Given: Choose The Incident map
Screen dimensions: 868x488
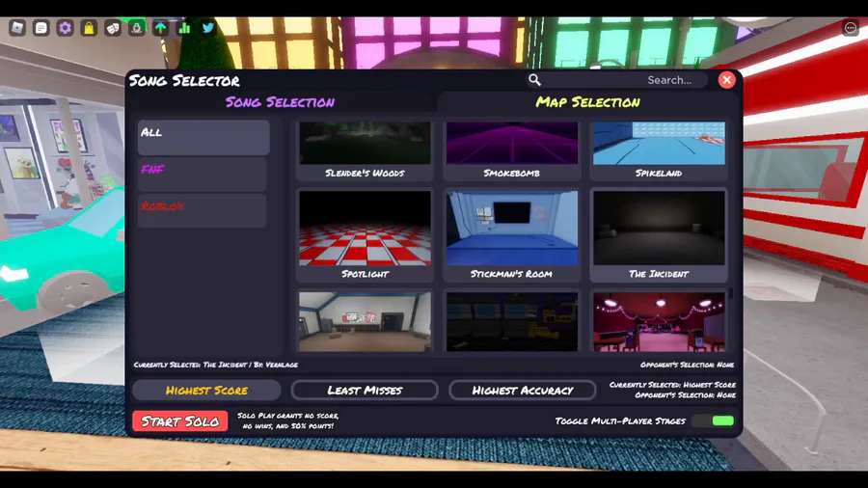Looking at the screenshot, I should pos(659,234).
